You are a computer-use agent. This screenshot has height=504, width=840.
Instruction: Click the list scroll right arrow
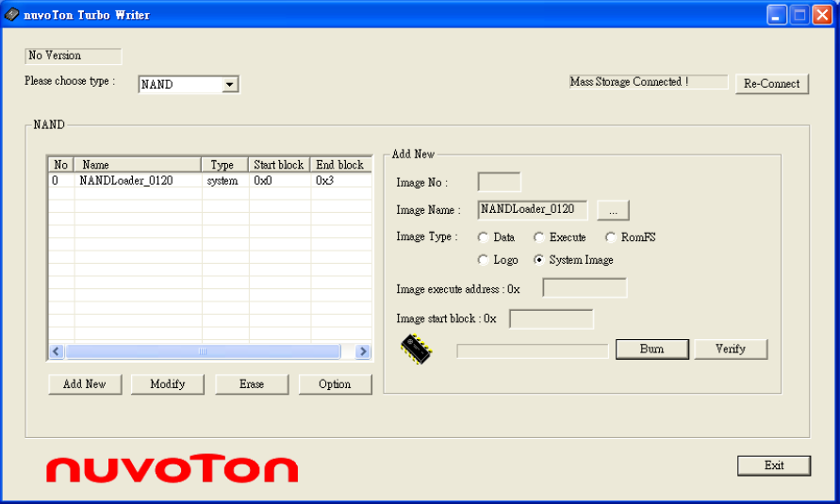pyautogui.click(x=363, y=351)
